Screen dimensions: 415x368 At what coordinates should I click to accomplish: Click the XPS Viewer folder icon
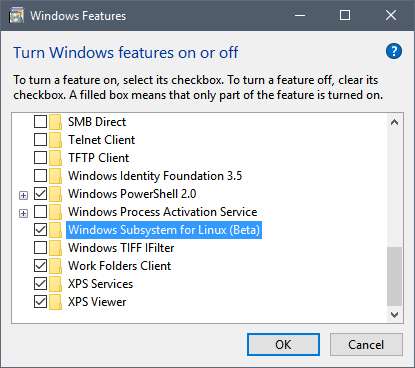(55, 302)
